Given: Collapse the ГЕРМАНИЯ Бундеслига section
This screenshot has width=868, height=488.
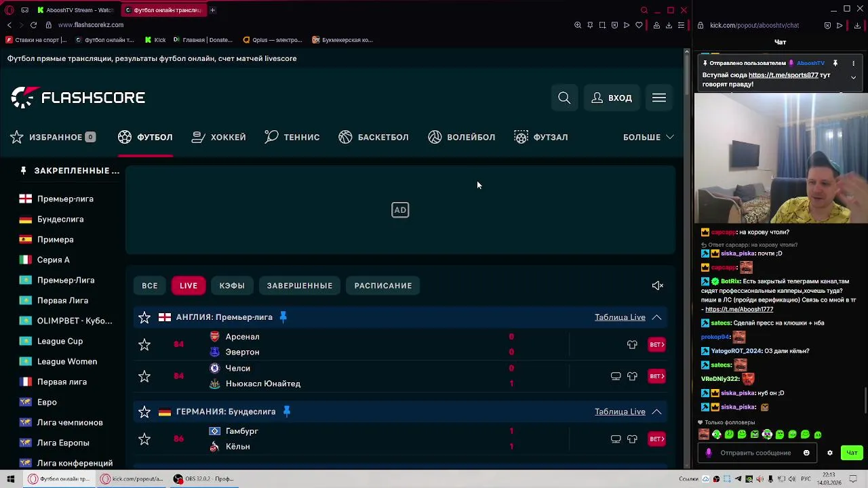Looking at the screenshot, I should tap(656, 411).
